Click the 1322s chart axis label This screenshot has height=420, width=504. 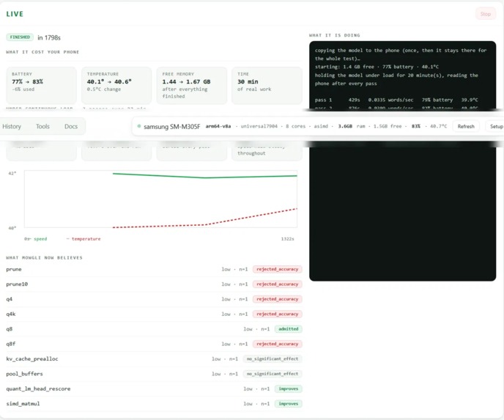click(x=287, y=239)
